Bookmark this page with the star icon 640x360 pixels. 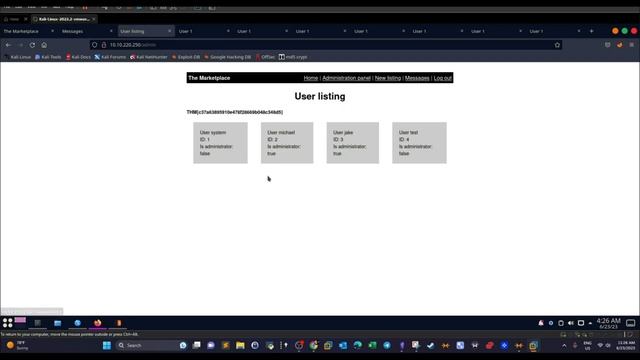(557, 45)
